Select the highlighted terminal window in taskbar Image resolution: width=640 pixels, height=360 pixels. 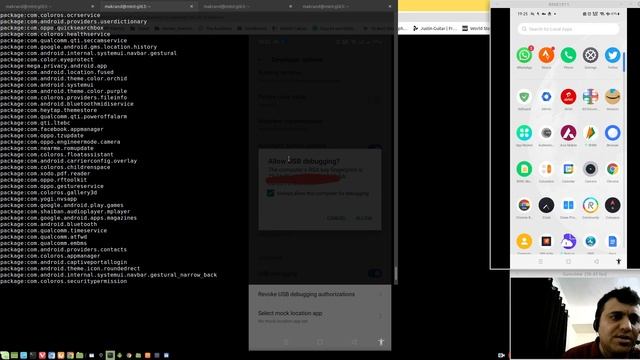point(110,356)
